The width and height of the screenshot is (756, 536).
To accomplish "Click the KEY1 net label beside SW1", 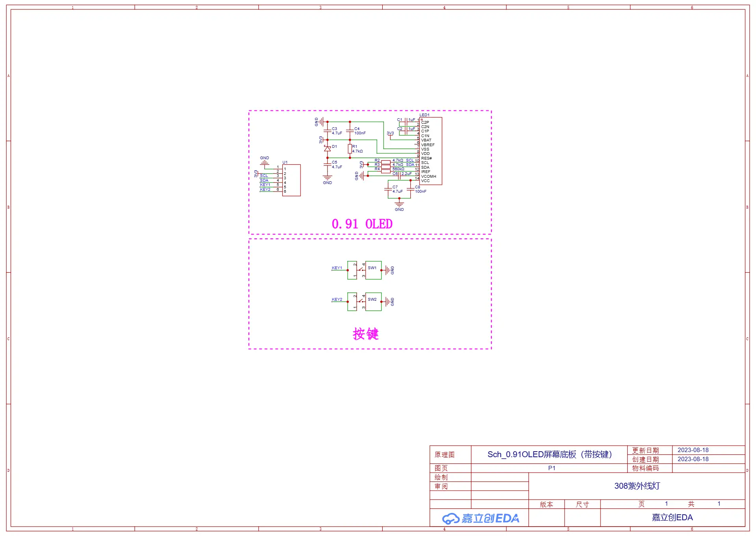I will (x=337, y=268).
